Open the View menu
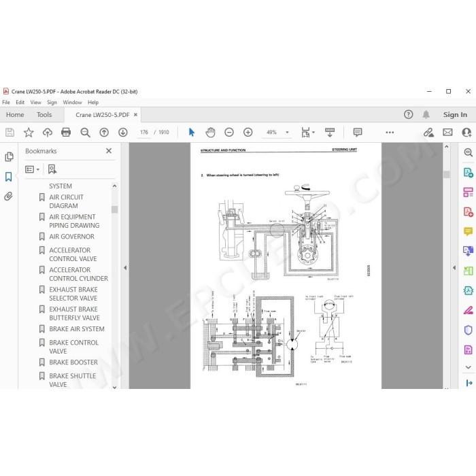 pos(35,102)
